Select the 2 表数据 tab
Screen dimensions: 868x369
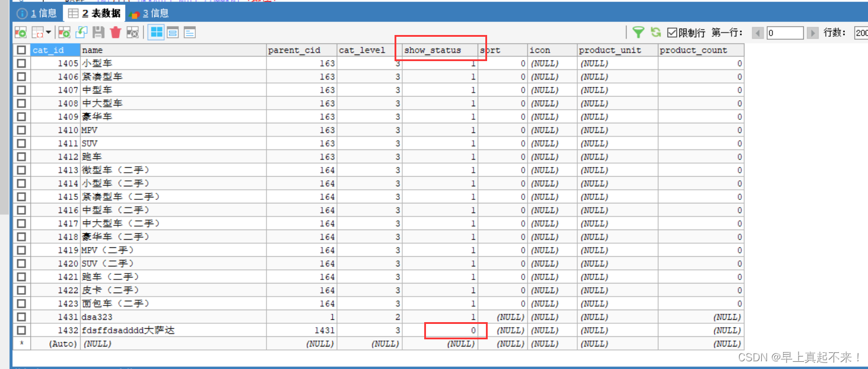[x=94, y=13]
